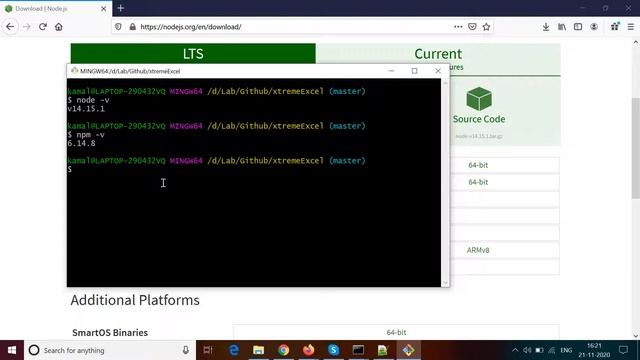Image resolution: width=640 pixels, height=360 pixels.
Task: Switch to Firefox on taskbar
Action: [309, 350]
